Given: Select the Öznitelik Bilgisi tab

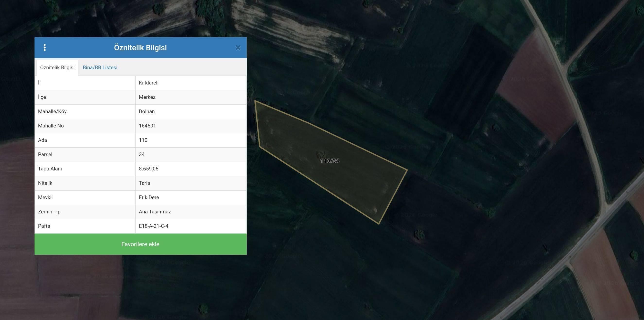Looking at the screenshot, I should pos(57,67).
